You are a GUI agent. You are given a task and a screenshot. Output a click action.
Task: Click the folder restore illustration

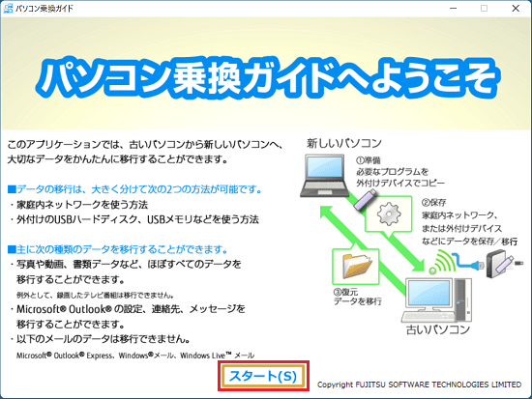coord(356,266)
